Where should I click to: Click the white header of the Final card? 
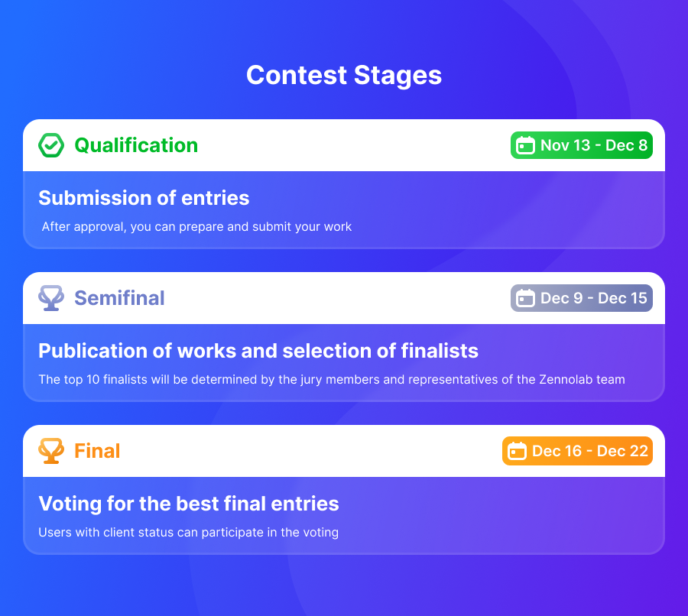(x=344, y=451)
